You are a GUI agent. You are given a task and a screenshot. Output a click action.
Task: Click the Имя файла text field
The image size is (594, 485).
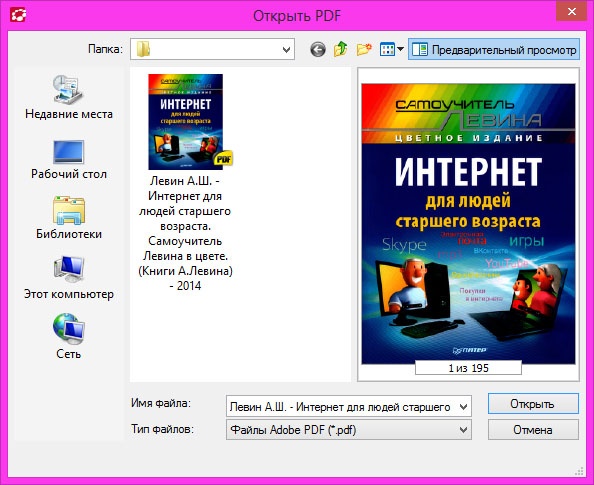341,407
